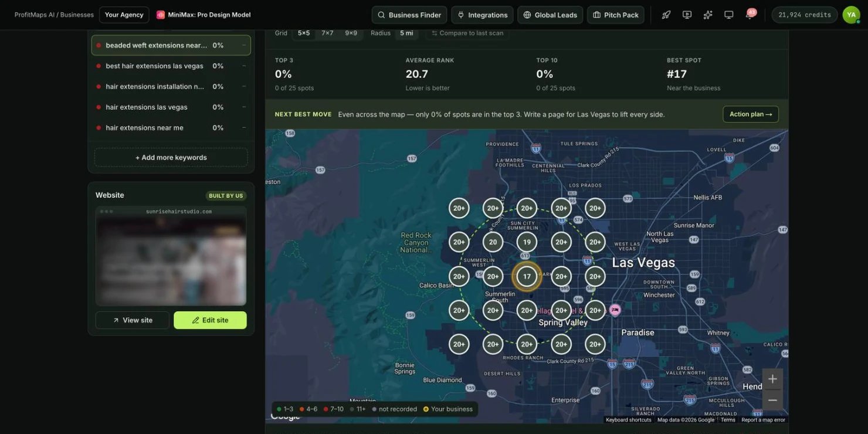868x434 pixels.
Task: Open the Keyboard shortcuts link on the map
Action: coord(628,420)
